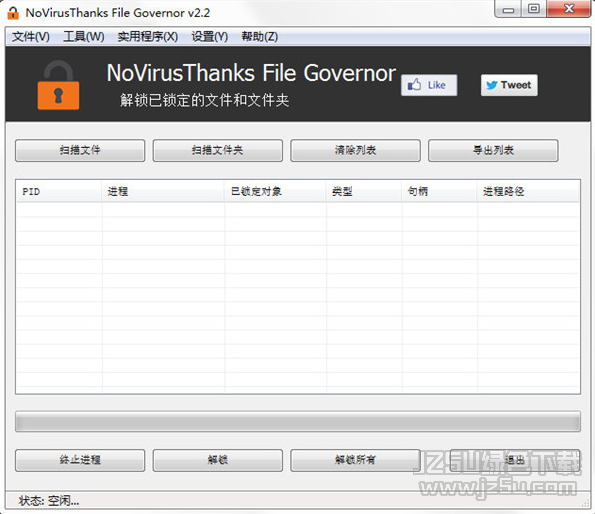This screenshot has height=514, width=595.
Task: Maximize the File Governor window
Action: (534, 9)
